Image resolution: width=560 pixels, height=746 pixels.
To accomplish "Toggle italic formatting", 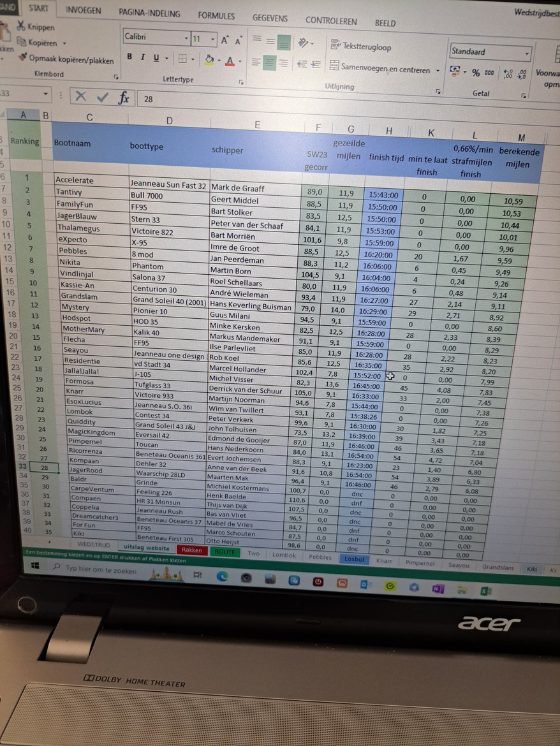I will click(142, 58).
